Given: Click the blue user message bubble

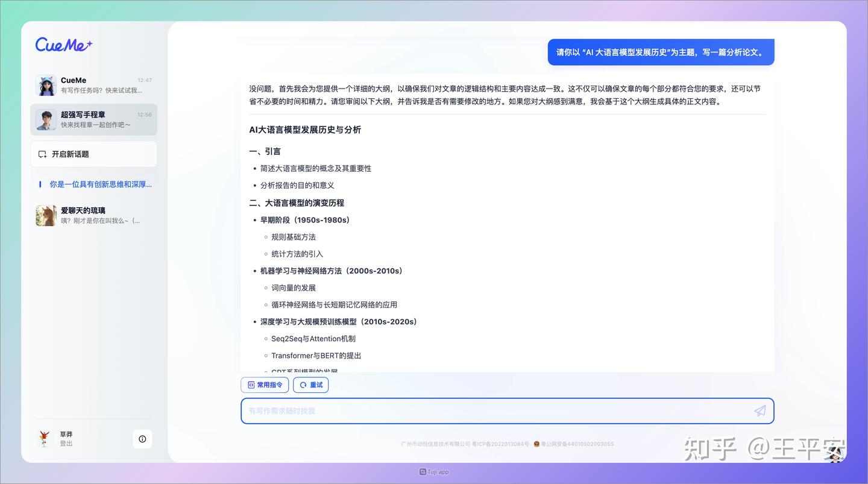Looking at the screenshot, I should click(x=661, y=52).
